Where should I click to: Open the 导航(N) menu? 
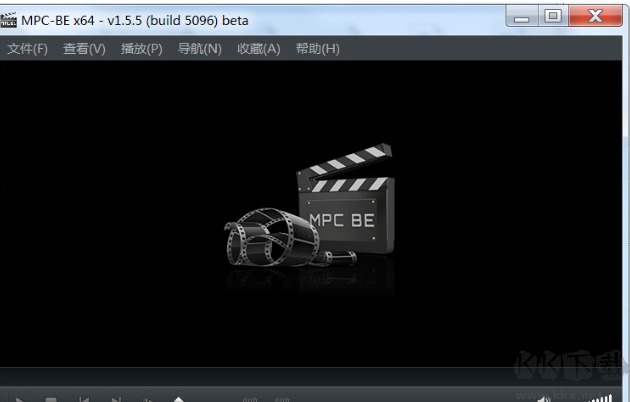click(200, 49)
